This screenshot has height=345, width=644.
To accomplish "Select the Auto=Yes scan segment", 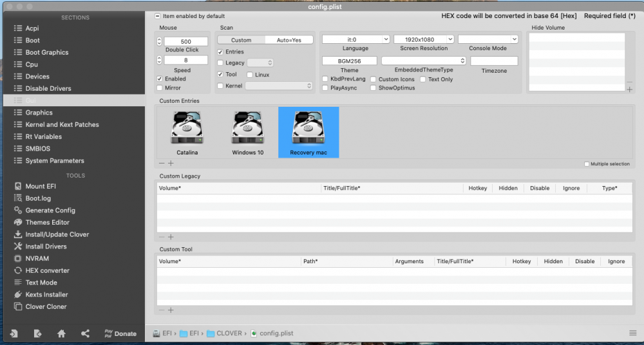I will [x=289, y=41].
